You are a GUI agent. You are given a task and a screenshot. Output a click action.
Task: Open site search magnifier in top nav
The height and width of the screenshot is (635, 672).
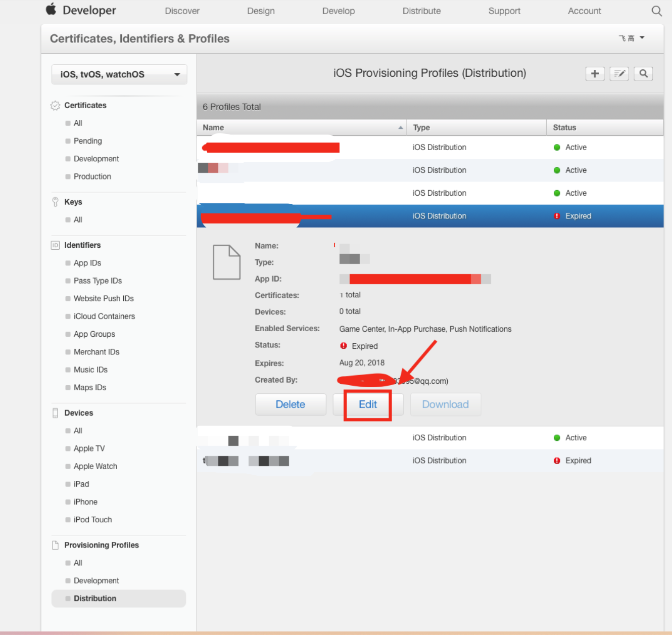coord(656,11)
